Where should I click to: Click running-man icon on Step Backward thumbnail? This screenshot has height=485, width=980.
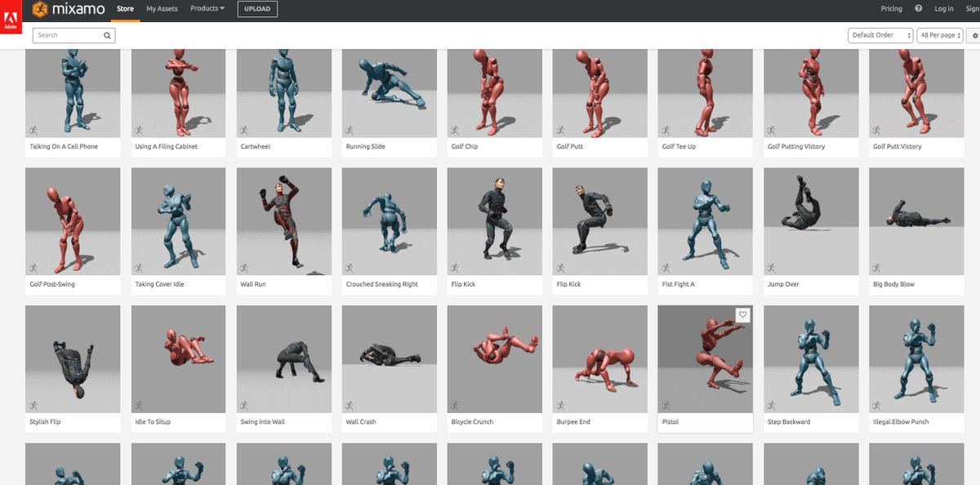tap(772, 405)
